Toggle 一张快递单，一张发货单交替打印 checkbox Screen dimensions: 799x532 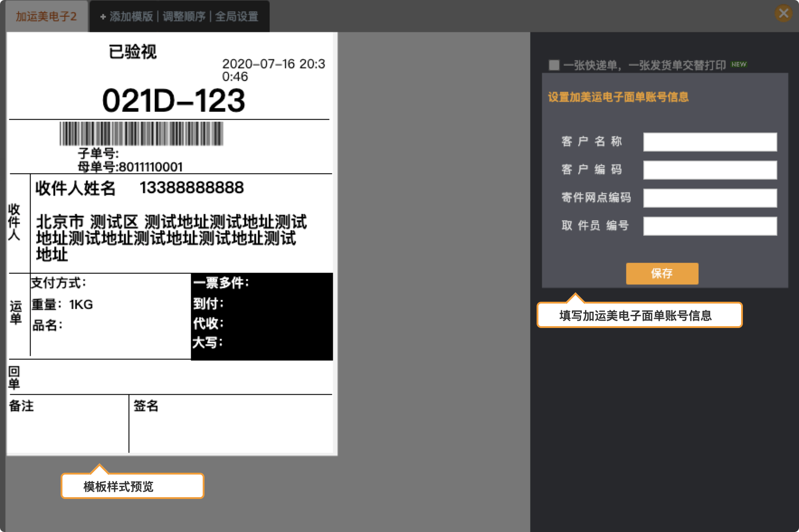(x=554, y=65)
